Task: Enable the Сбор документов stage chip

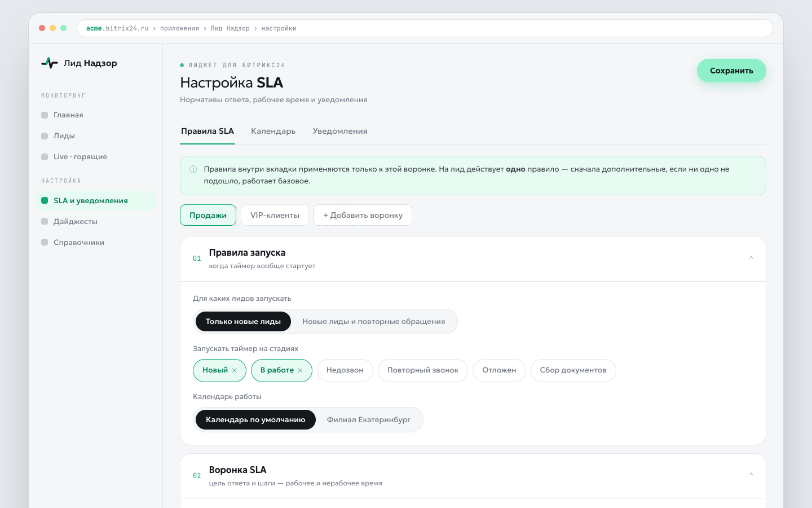Action: point(573,370)
